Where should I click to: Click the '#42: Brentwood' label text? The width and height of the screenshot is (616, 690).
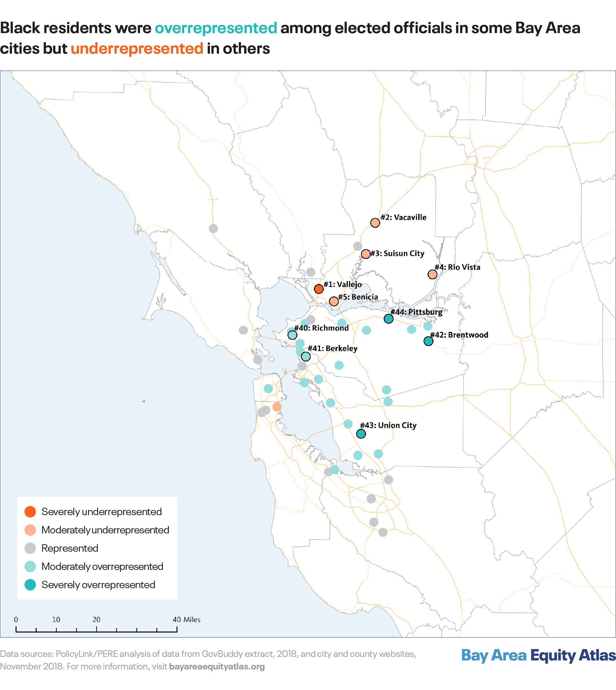click(459, 335)
